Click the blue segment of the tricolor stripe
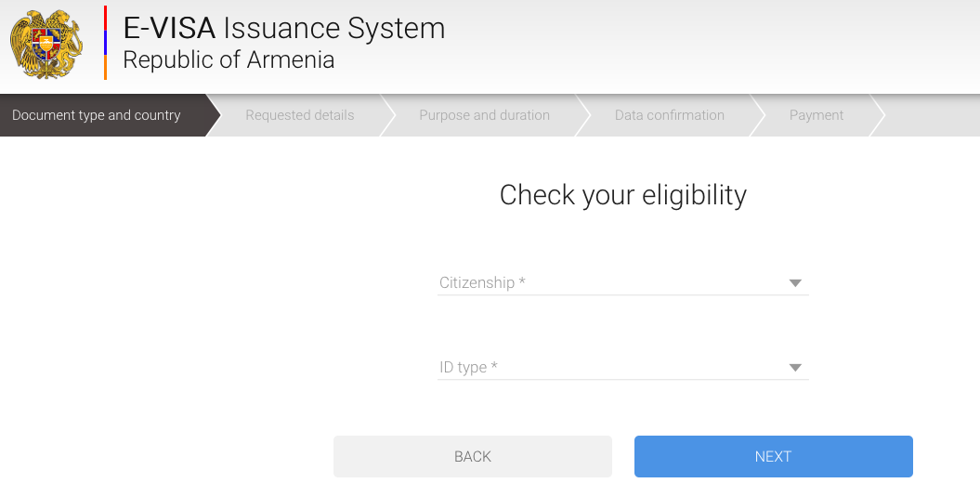The height and width of the screenshot is (496, 980). pos(105,43)
